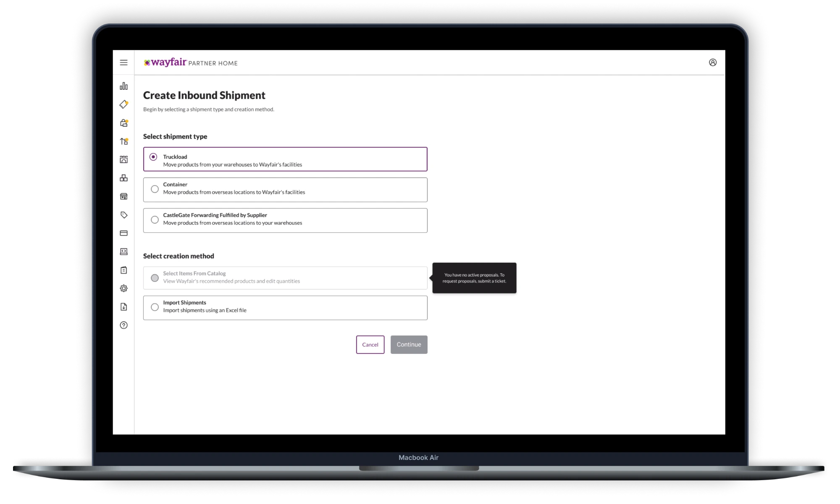The image size is (840, 504).
Task: Open the help question mark icon
Action: pos(123,325)
